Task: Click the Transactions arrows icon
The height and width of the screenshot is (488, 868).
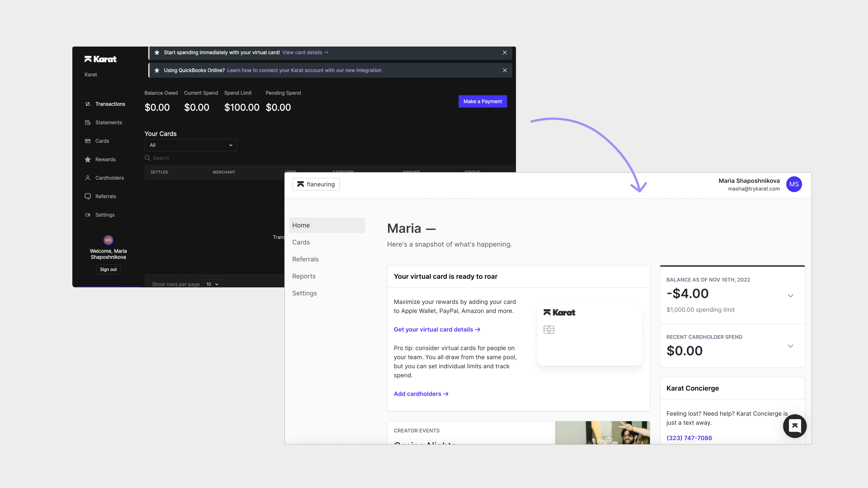Action: point(88,104)
